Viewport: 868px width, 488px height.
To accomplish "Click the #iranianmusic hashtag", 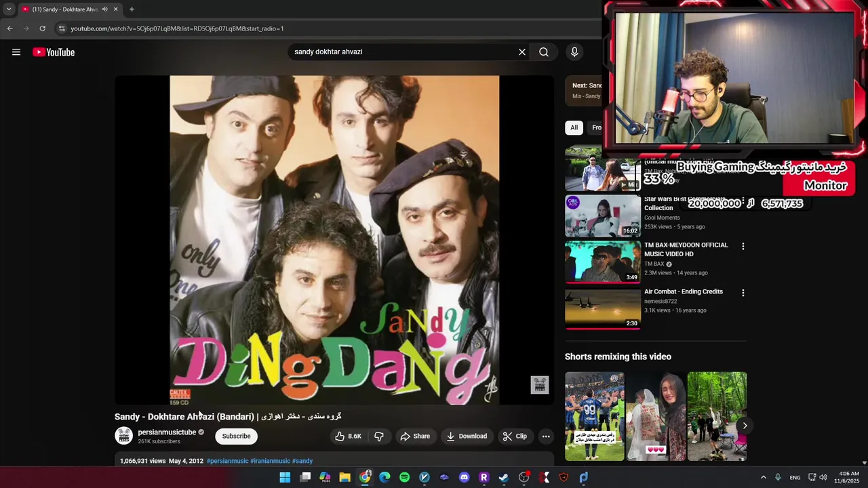I will [x=270, y=461].
